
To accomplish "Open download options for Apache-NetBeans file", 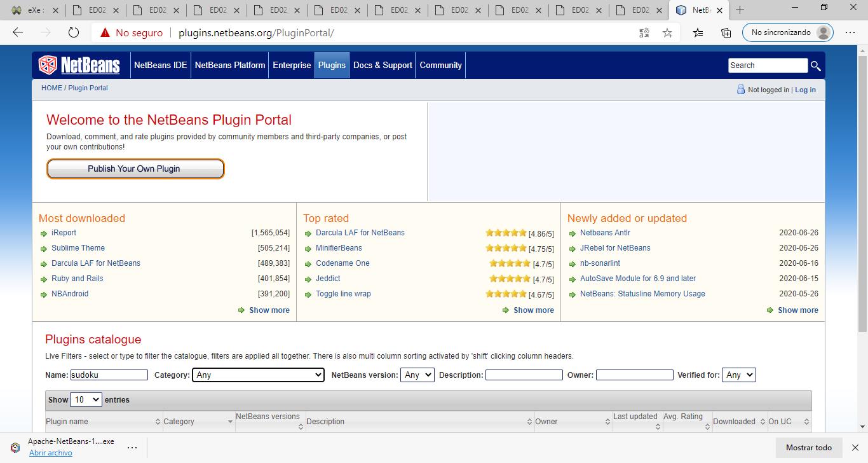I will pos(132,447).
